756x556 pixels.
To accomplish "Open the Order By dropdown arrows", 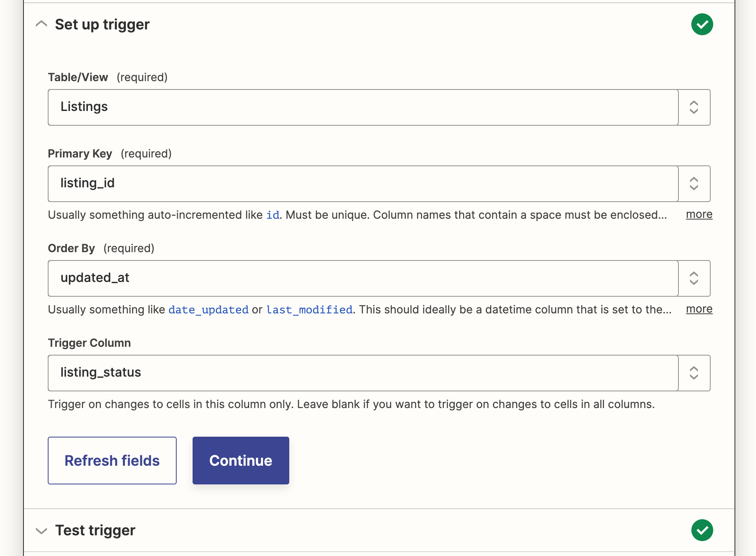I will coord(694,278).
